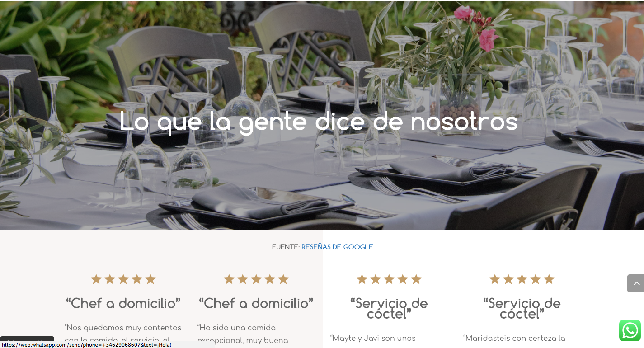Open the RESEÑAS DE GOOGLE link
Viewport: 644px width, 348px height.
(337, 247)
